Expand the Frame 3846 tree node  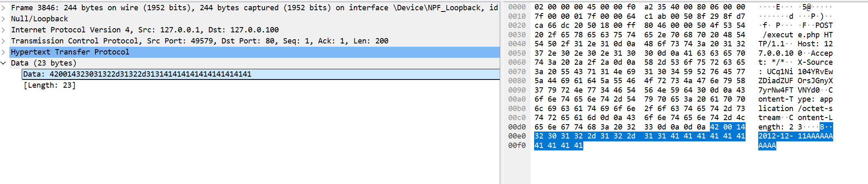click(3, 8)
